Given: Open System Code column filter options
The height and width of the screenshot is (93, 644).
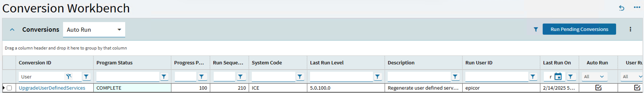Looking at the screenshot, I should click(300, 77).
